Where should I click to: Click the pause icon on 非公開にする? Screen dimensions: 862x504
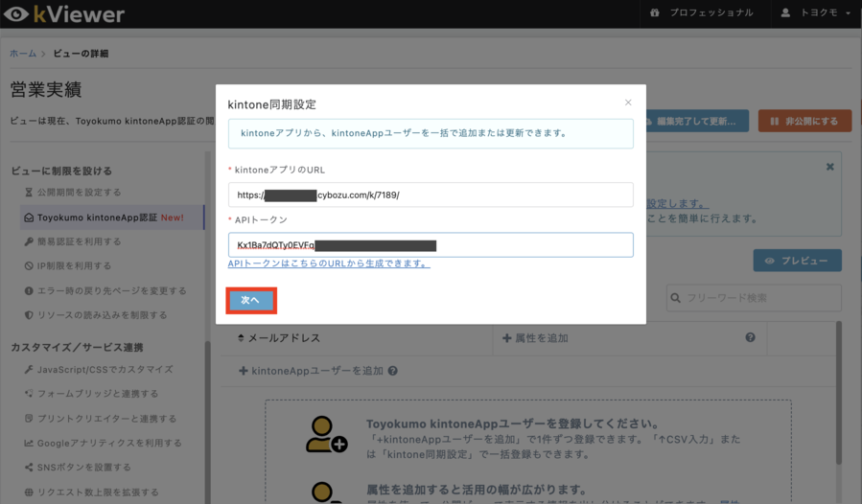(x=774, y=121)
